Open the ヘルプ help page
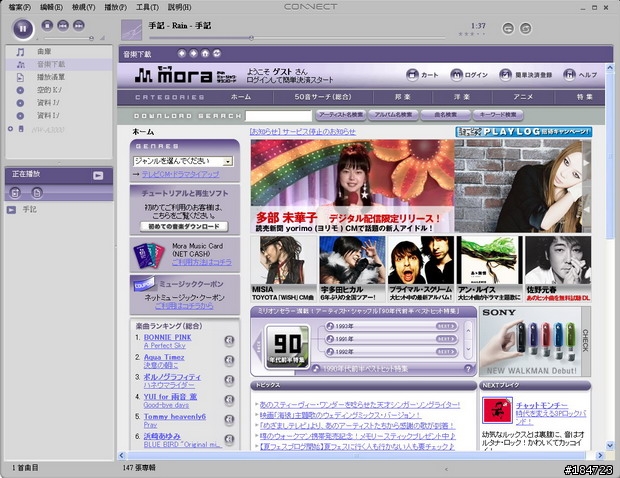The image size is (620, 478). pos(580,74)
